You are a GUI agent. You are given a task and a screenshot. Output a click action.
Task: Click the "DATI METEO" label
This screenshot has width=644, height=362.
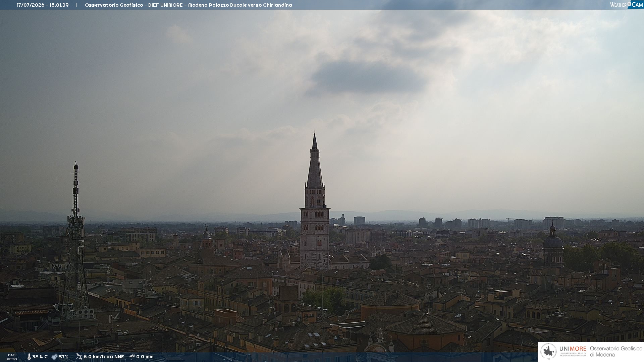coord(12,357)
